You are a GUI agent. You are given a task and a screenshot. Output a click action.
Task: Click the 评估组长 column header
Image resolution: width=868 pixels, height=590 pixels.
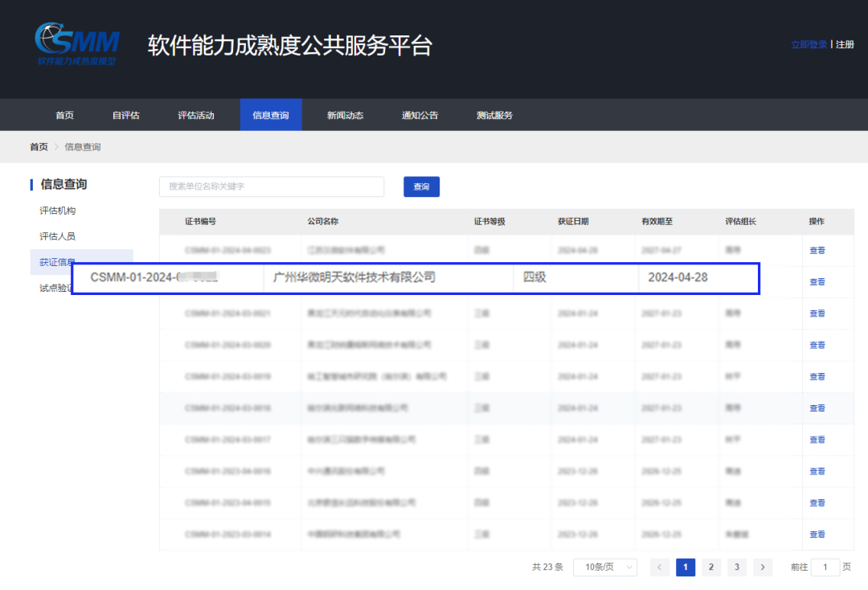tap(741, 221)
